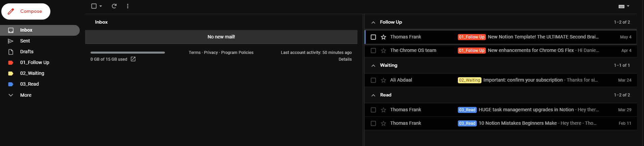Open 10 Notion Mistakes Beginners Make email
This screenshot has height=146, width=644.
(x=518, y=123)
